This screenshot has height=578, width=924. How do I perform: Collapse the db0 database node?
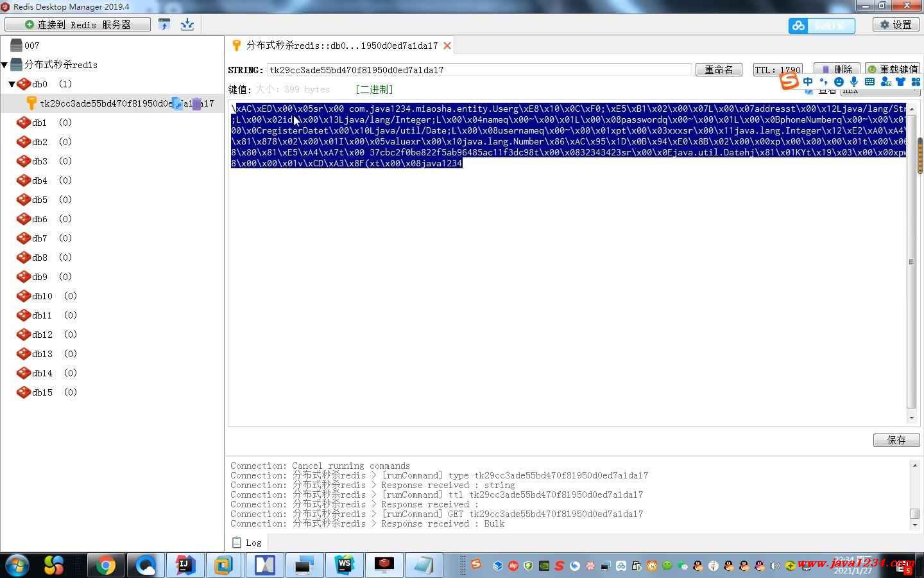pyautogui.click(x=12, y=84)
